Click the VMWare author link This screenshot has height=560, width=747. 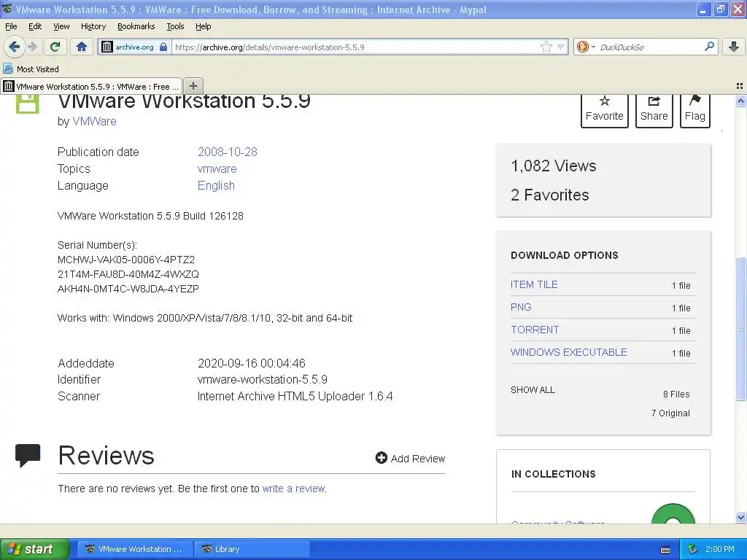94,122
